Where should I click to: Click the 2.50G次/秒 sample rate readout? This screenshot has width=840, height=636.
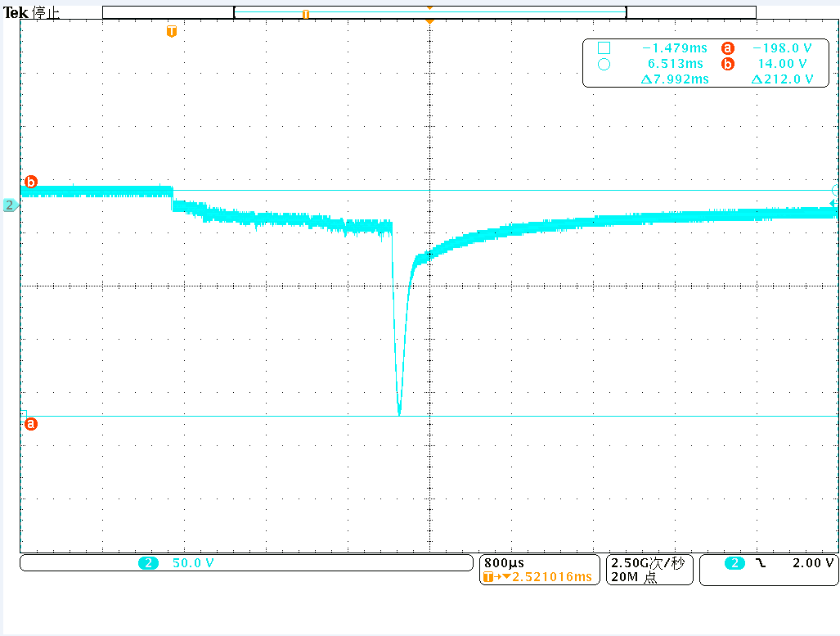click(x=649, y=563)
